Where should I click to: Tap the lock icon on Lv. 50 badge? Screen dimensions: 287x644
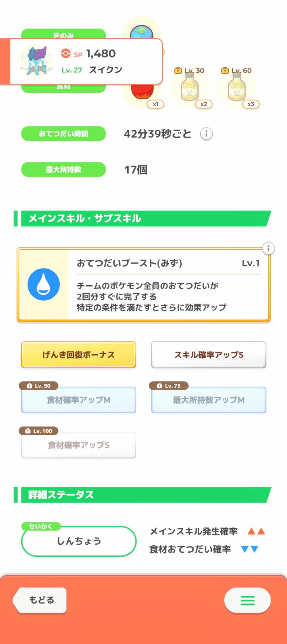point(30,386)
